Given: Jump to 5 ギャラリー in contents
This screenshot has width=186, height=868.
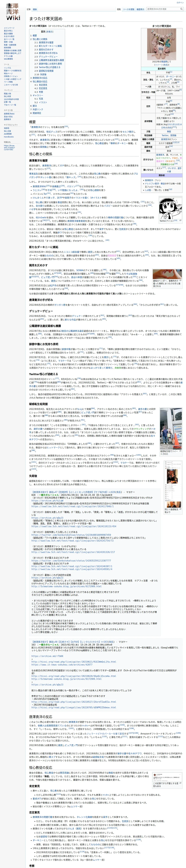Looking at the screenshot, I should point(37,95).
